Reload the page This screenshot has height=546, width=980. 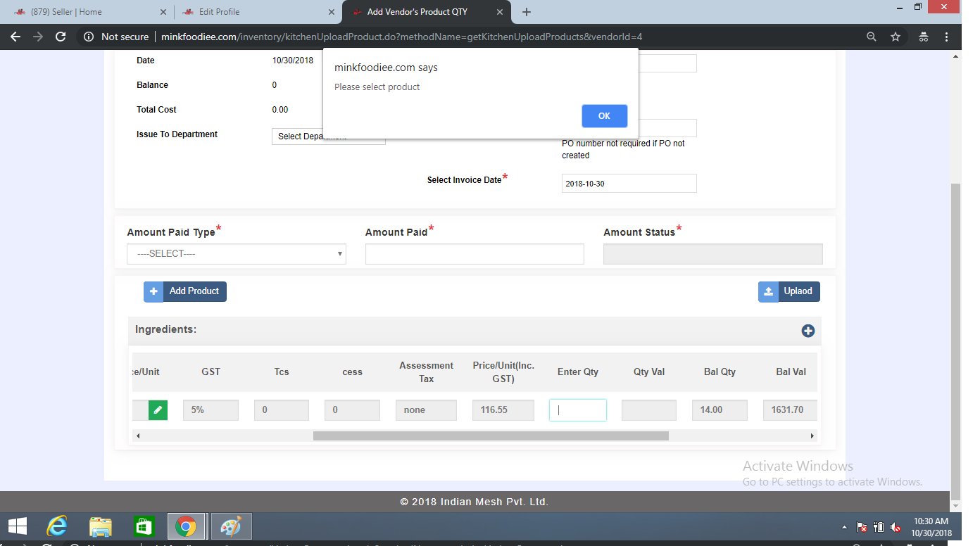(61, 37)
